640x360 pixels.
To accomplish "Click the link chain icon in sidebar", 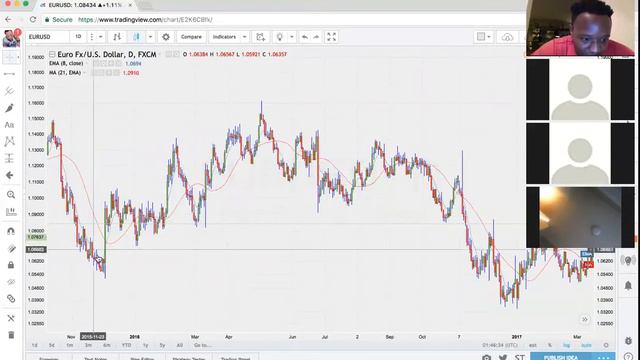I will [11, 299].
